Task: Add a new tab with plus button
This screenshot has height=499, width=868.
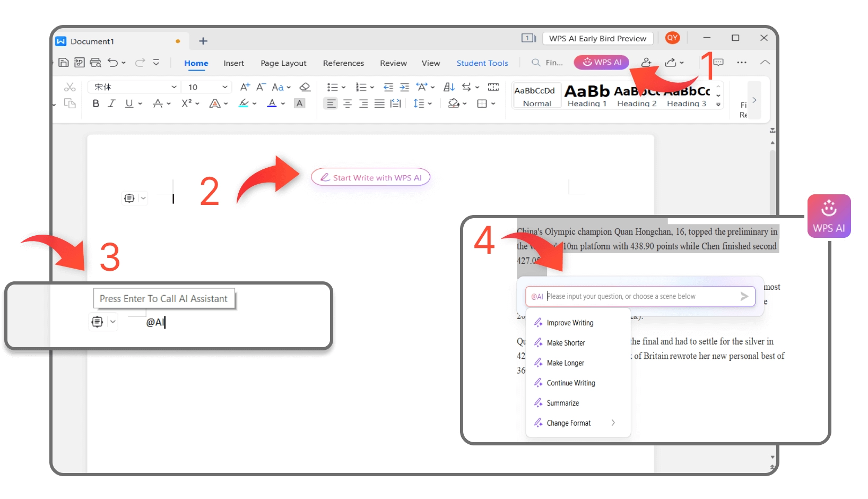Action: click(203, 41)
